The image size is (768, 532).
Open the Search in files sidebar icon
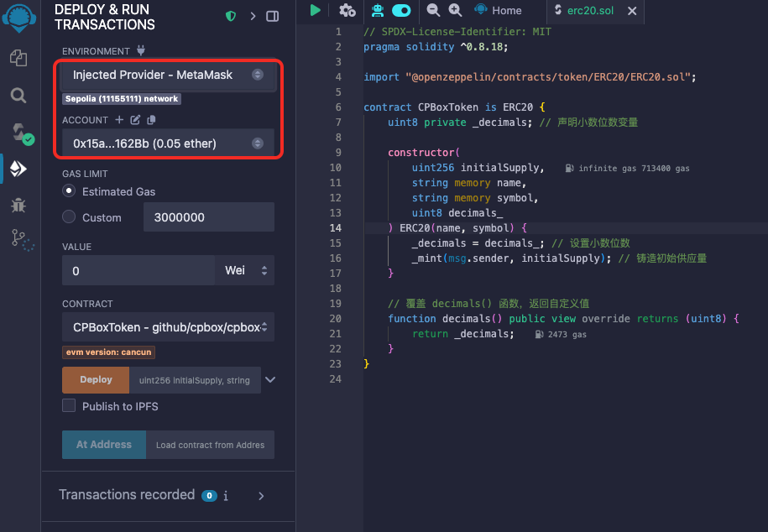[18, 95]
